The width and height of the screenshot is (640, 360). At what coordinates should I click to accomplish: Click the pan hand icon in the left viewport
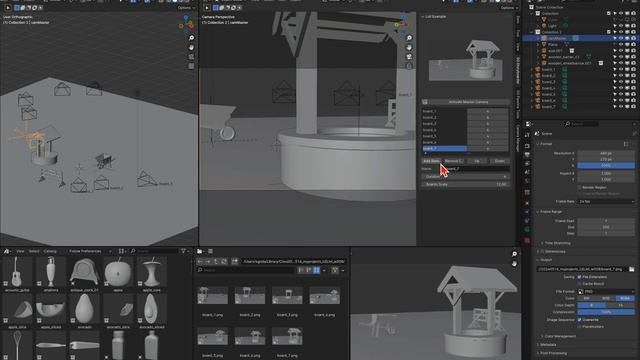coord(191,47)
